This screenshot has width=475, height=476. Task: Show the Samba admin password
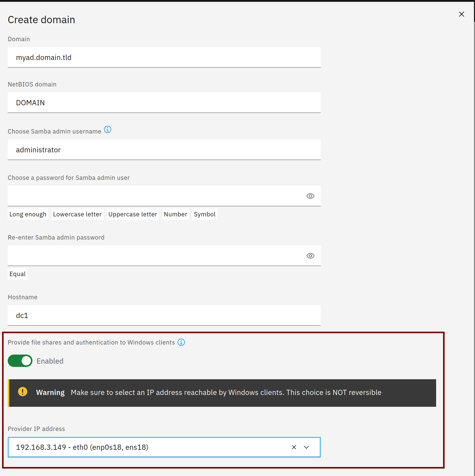coord(310,196)
